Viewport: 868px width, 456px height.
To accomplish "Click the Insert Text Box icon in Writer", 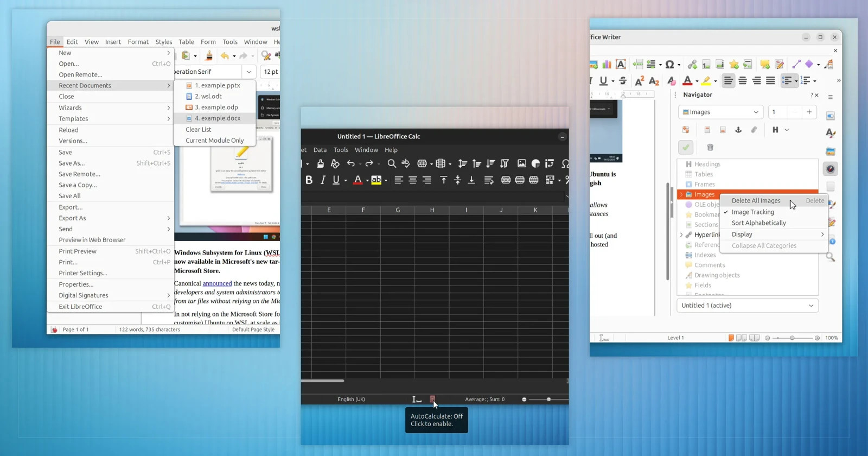I will click(621, 65).
